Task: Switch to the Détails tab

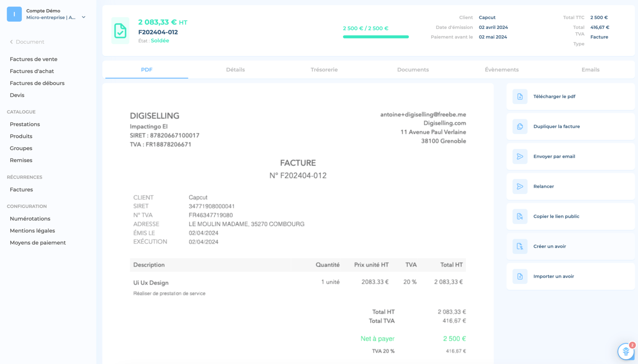Action: tap(236, 69)
